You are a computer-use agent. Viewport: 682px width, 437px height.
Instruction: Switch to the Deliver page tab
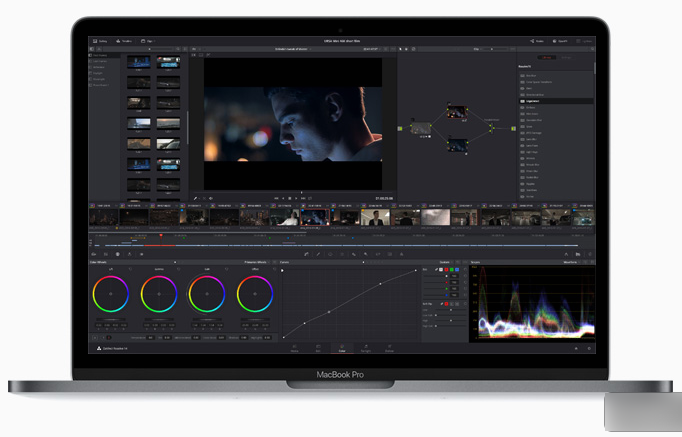pyautogui.click(x=389, y=348)
